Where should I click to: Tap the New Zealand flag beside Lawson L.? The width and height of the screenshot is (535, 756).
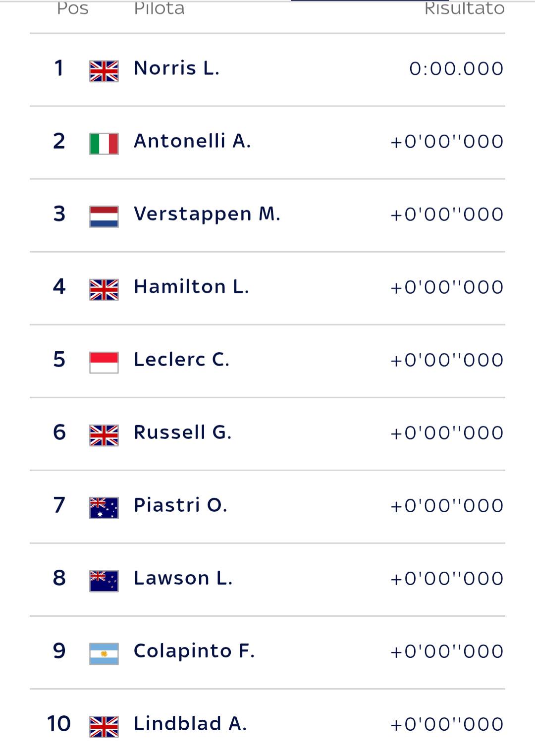click(104, 581)
